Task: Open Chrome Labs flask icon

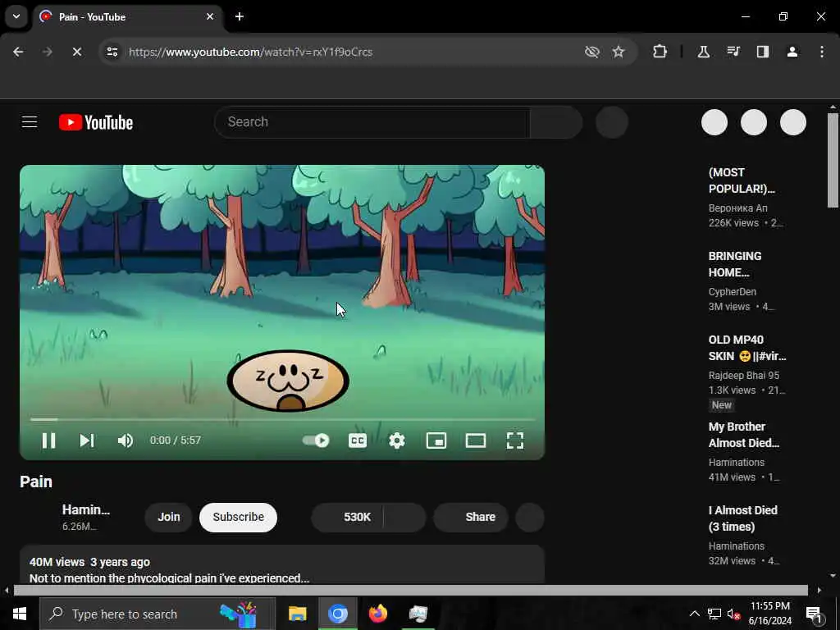Action: pyautogui.click(x=703, y=52)
